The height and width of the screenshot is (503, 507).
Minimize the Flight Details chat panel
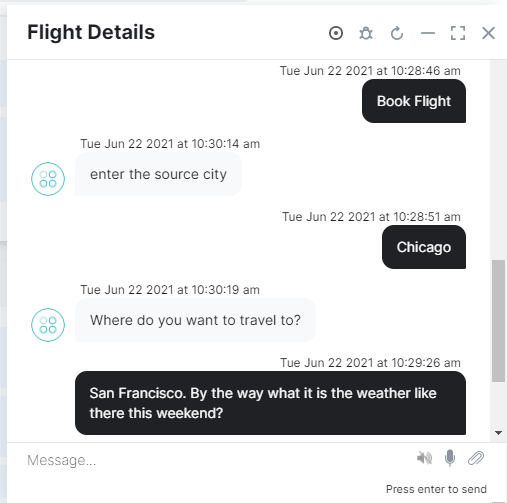428,33
